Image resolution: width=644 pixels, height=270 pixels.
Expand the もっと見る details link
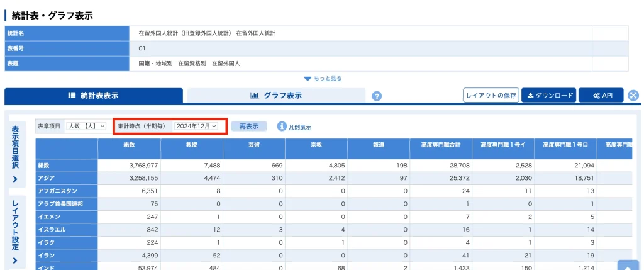(323, 78)
